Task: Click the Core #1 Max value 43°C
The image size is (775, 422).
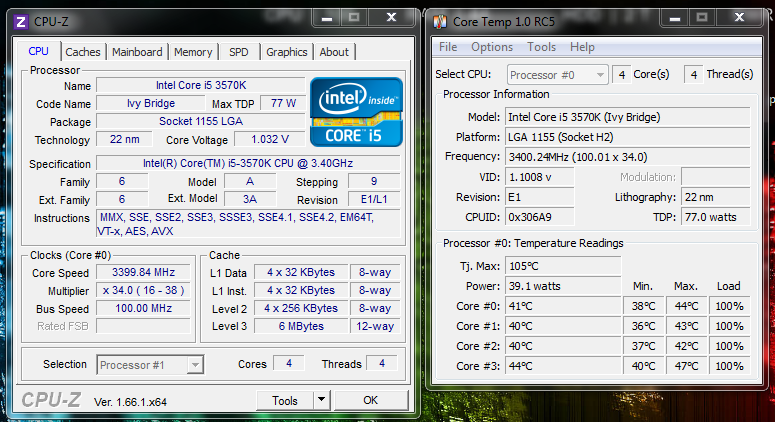Action: click(x=687, y=326)
